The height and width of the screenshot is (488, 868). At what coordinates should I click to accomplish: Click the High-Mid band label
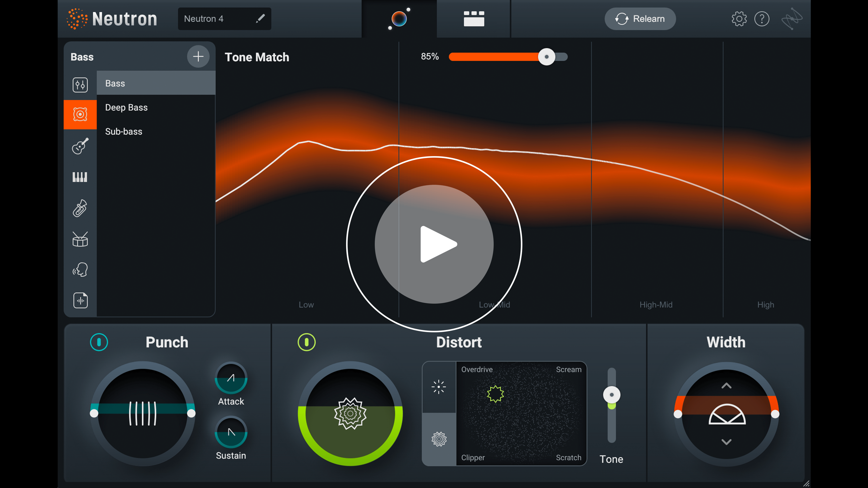click(x=656, y=305)
